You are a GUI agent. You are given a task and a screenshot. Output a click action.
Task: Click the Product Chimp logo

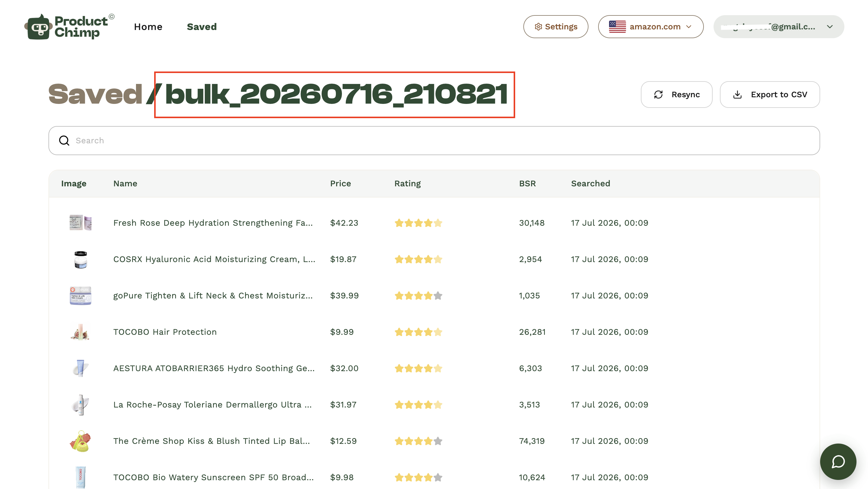click(69, 27)
